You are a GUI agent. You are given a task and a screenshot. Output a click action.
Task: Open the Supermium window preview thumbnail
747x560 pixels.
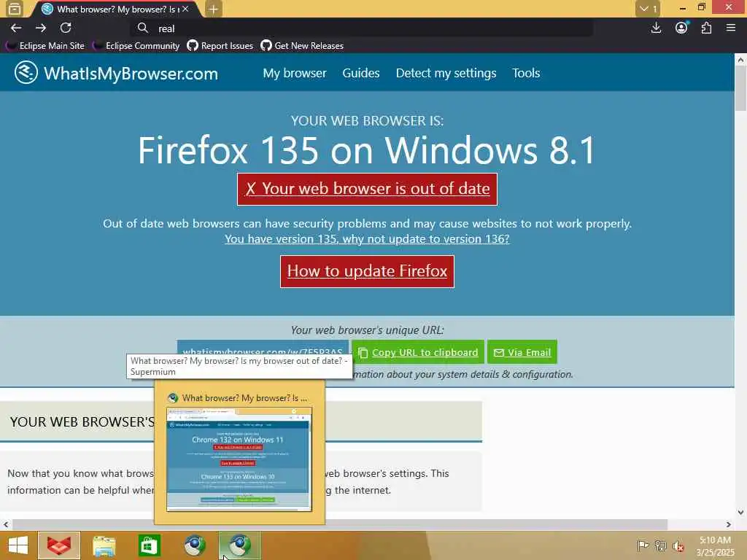point(239,459)
